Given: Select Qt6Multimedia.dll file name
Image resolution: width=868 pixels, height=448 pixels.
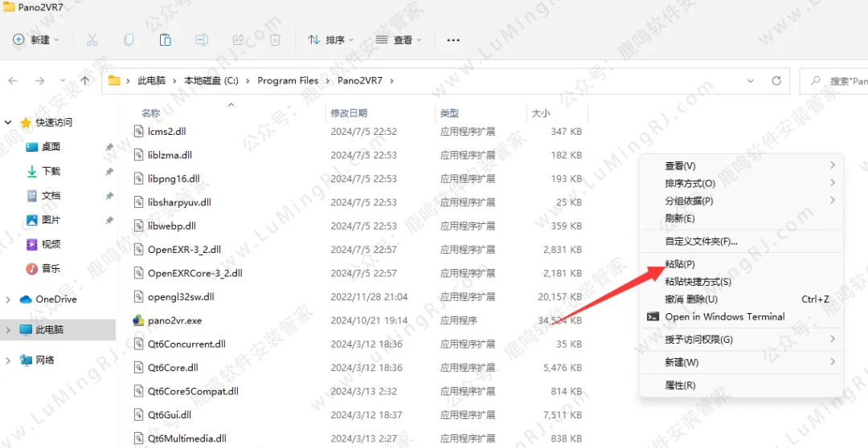Looking at the screenshot, I should point(187,438).
